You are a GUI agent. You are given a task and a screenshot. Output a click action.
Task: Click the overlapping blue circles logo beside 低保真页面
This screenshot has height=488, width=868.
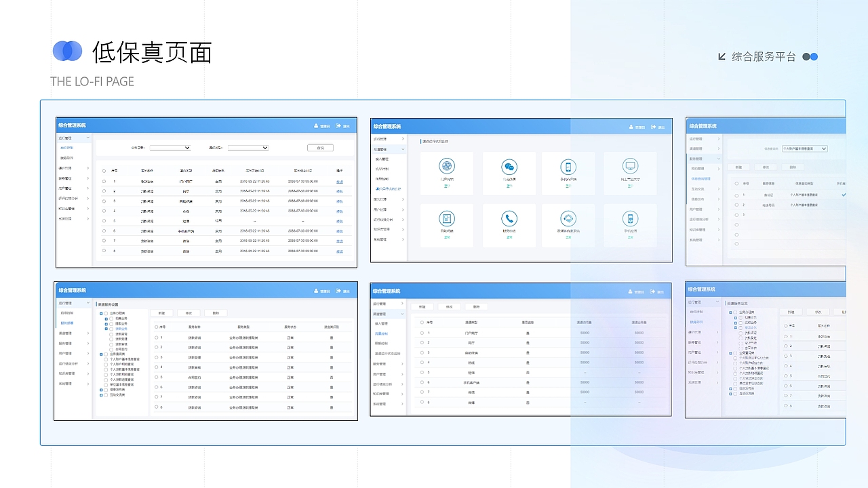[x=67, y=51]
